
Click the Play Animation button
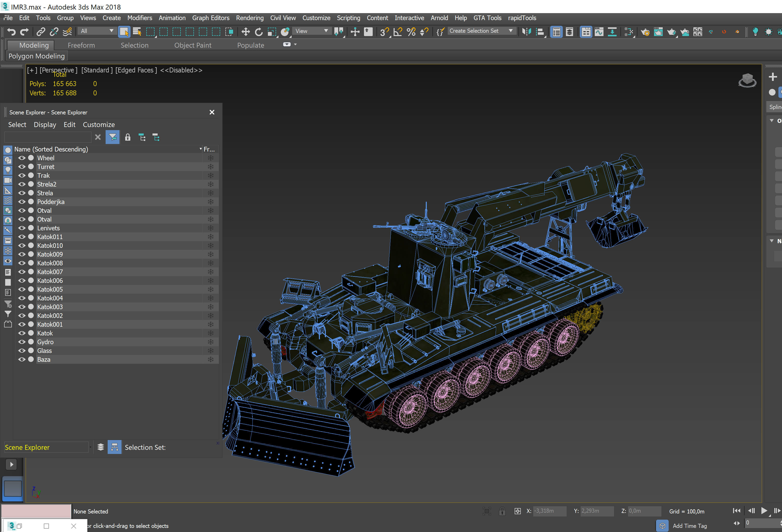pos(764,511)
